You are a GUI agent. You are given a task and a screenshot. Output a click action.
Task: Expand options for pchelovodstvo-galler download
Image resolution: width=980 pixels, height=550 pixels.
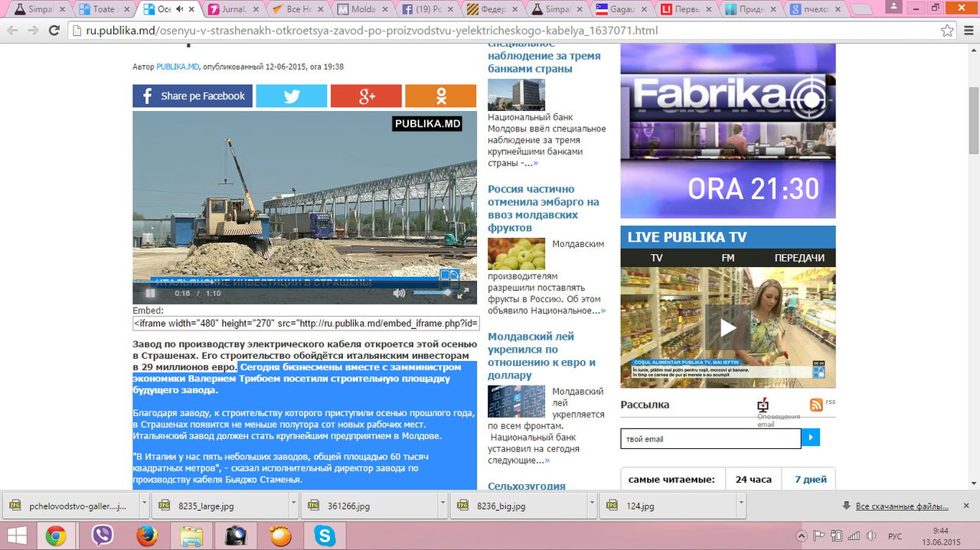click(144, 506)
